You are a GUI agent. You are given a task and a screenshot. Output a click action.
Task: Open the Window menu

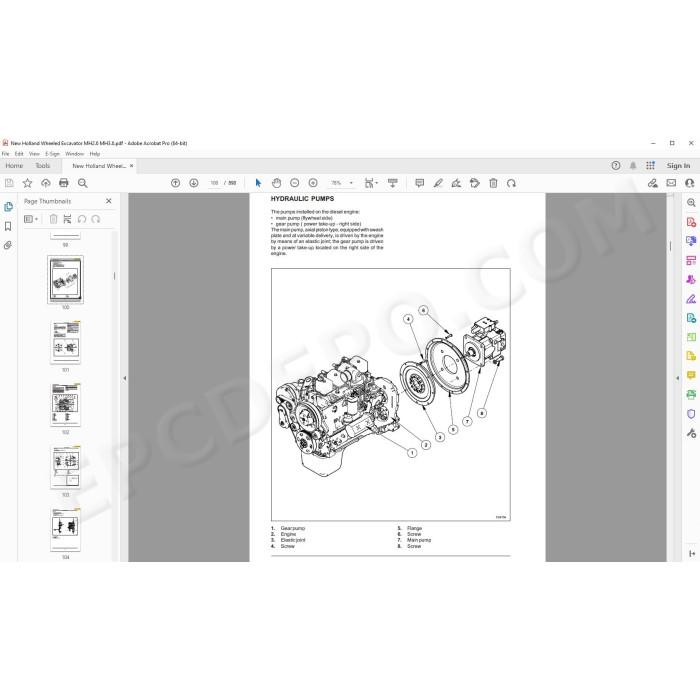pos(74,154)
